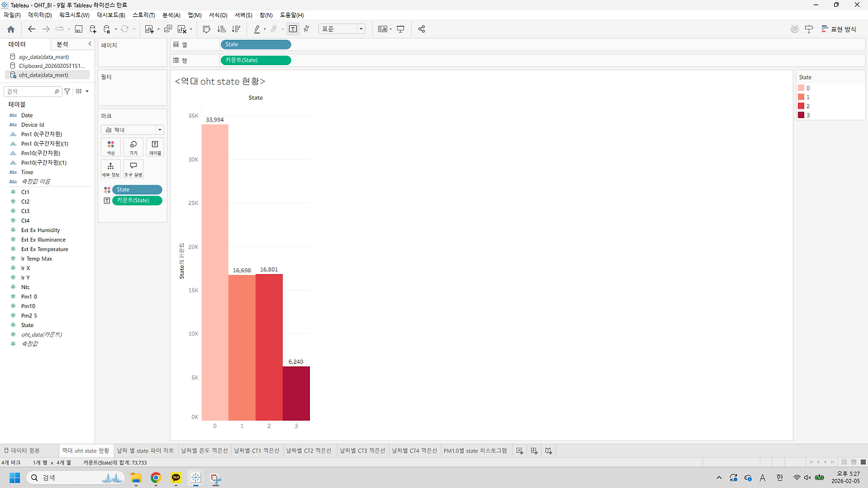This screenshot has width=868, height=488.
Task: Select the agv_data(data_mart) data source
Action: coord(43,56)
